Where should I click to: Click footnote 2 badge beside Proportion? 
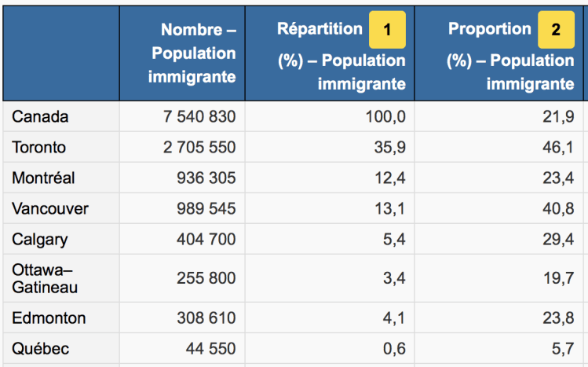[556, 31]
